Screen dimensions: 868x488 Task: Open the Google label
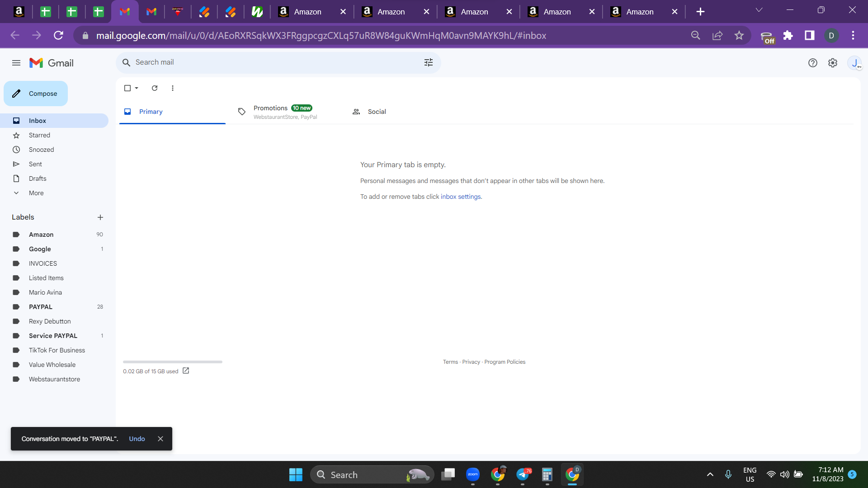54,249
